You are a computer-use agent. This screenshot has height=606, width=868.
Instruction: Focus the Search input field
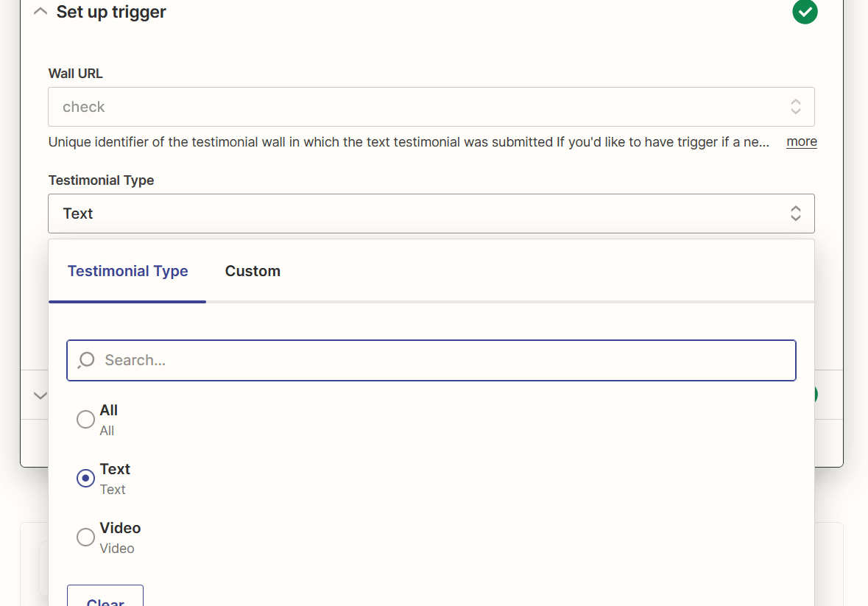pos(442,360)
